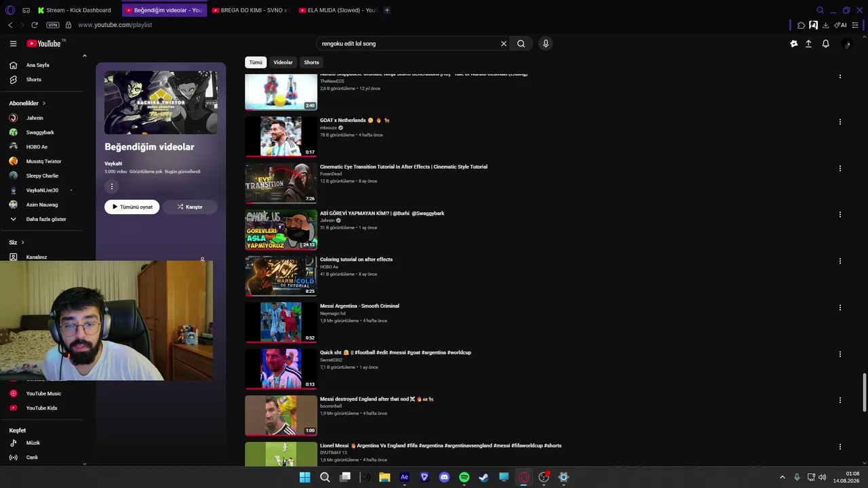Open the YouTube guide hamburger menu
Screen dimensions: 868x488
(13, 43)
